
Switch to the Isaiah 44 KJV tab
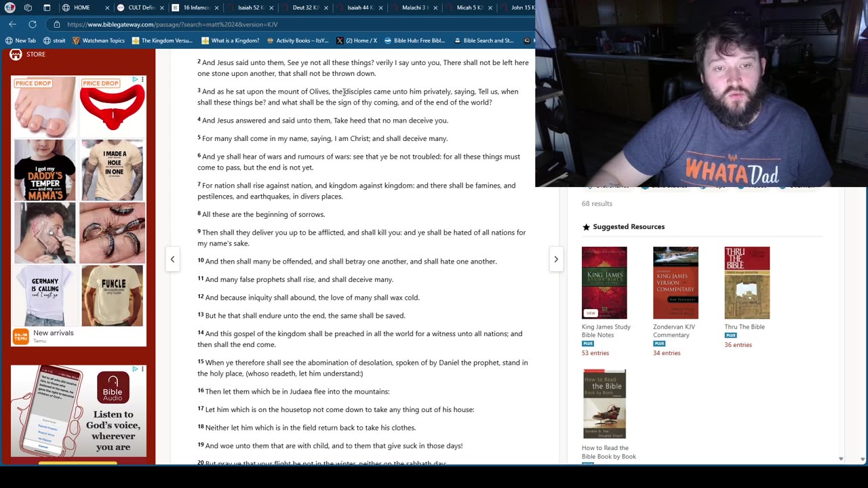tap(360, 7)
